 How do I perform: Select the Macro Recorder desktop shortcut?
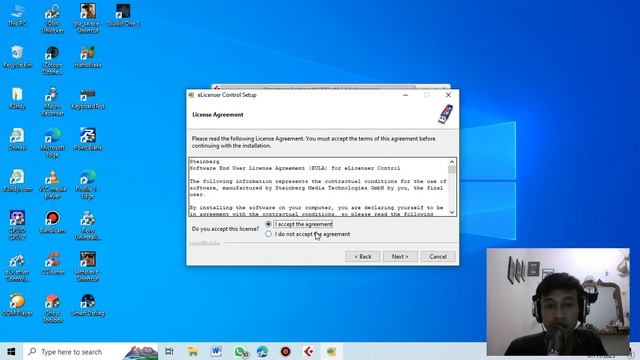[52, 102]
